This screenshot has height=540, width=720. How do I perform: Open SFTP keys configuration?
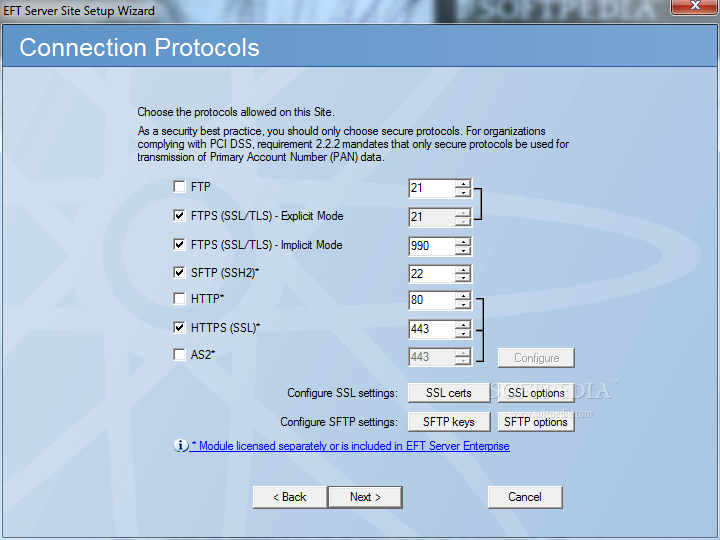tap(449, 422)
